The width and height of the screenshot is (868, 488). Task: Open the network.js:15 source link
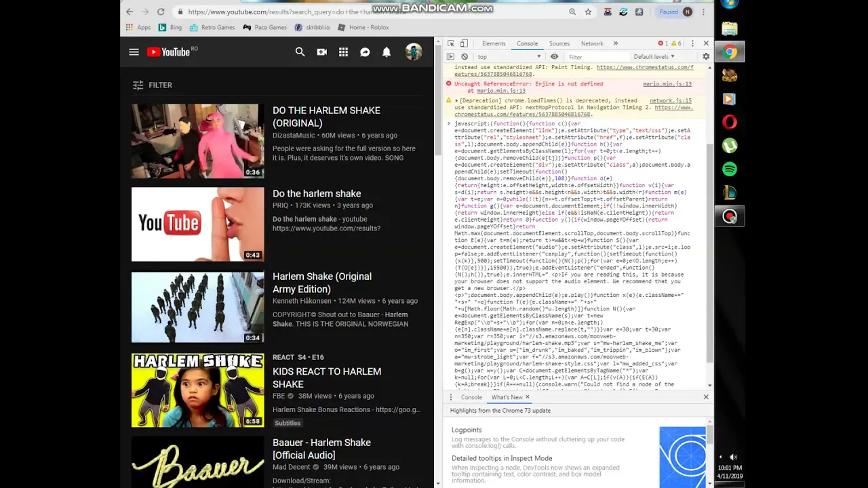[x=671, y=100]
